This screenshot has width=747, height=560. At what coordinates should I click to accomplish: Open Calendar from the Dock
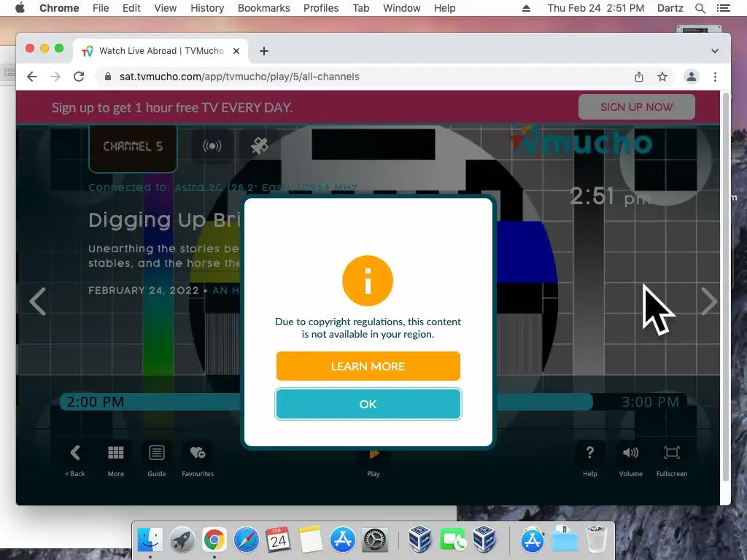click(278, 540)
